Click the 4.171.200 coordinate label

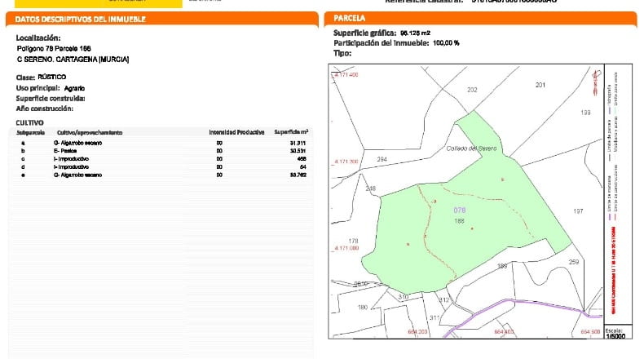[345, 162]
